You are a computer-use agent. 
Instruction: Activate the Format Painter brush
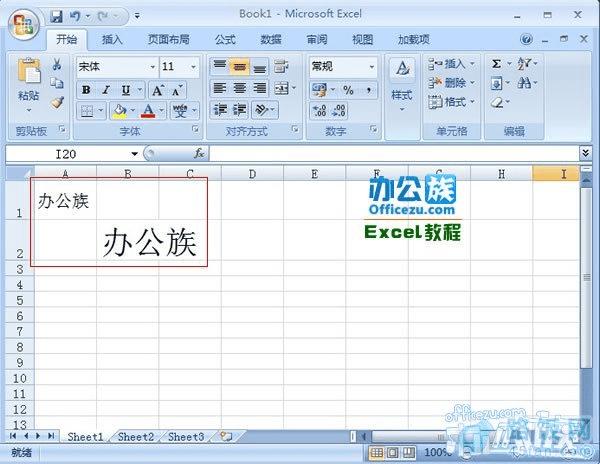57,102
